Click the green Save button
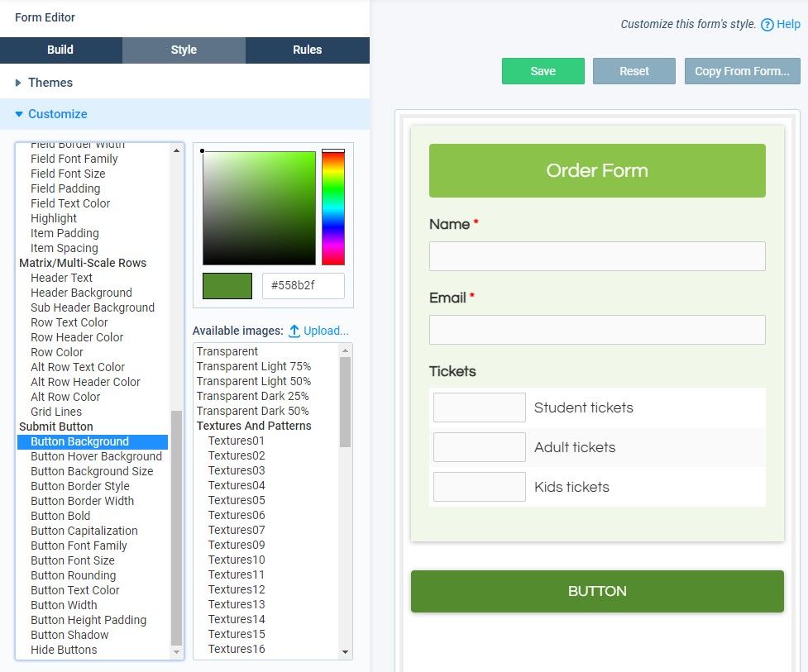The height and width of the screenshot is (672, 808). pyautogui.click(x=543, y=71)
